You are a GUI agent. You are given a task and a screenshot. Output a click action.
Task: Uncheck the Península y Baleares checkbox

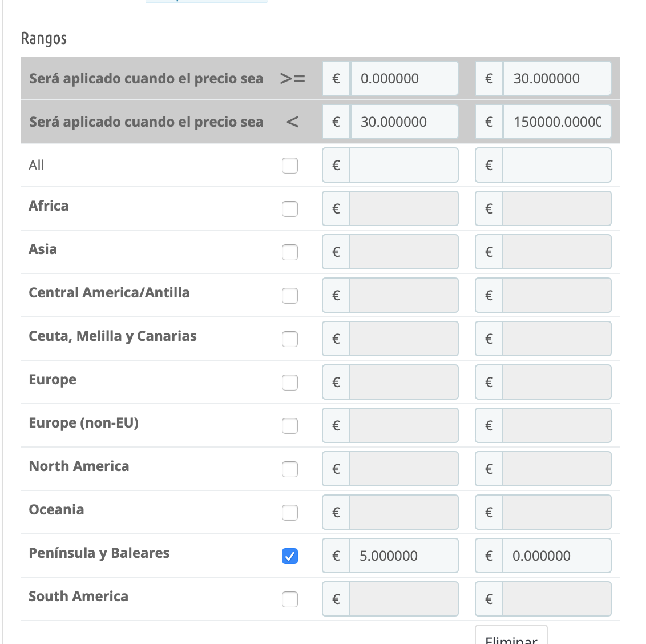tap(290, 556)
